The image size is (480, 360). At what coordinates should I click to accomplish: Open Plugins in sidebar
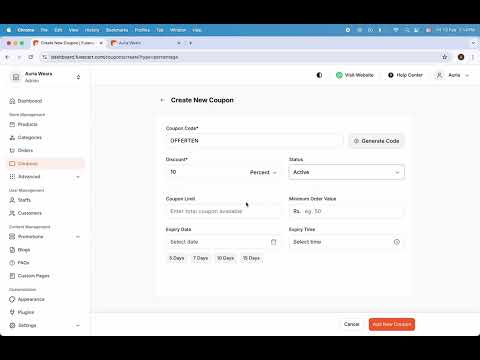22,312
